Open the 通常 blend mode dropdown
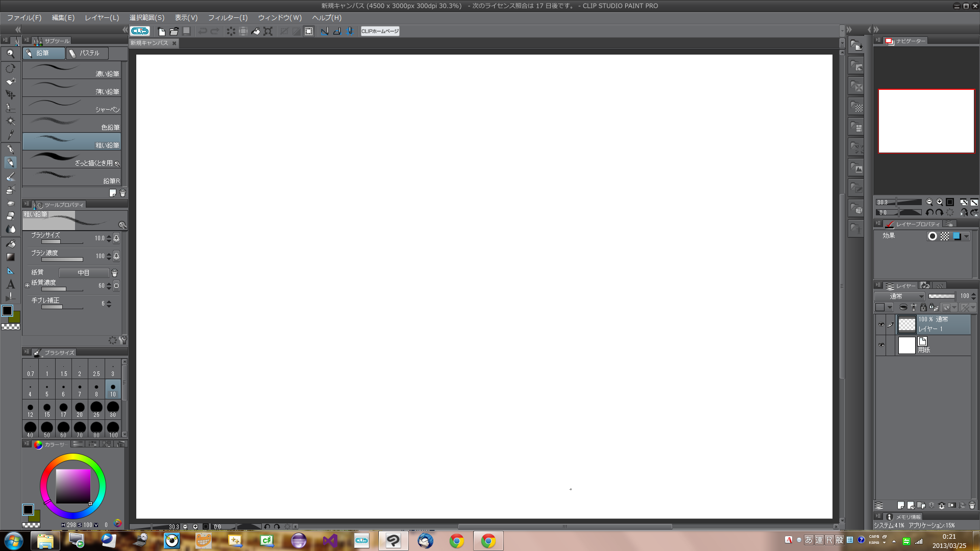 click(899, 296)
